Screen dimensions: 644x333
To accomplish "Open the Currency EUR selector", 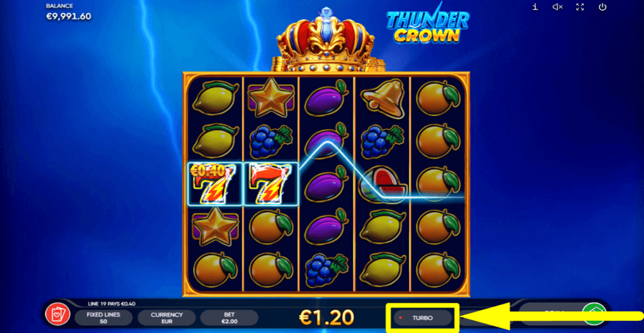I will coord(166,318).
